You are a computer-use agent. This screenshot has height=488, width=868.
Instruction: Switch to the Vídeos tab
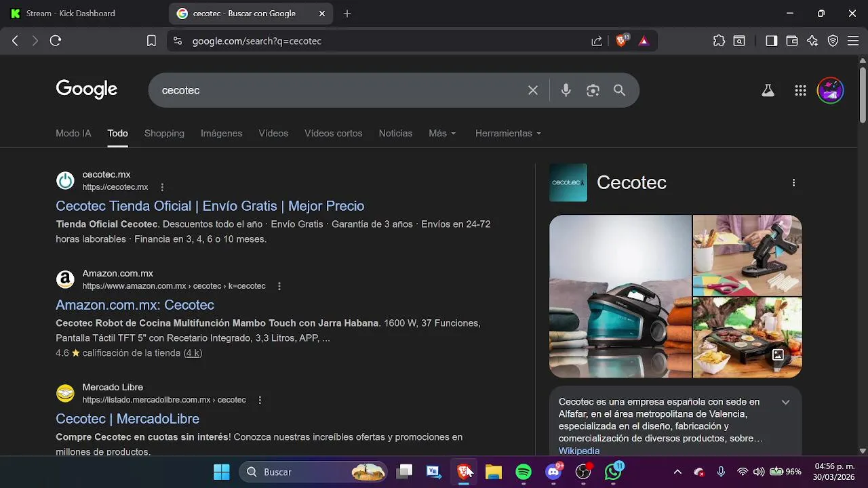point(273,134)
